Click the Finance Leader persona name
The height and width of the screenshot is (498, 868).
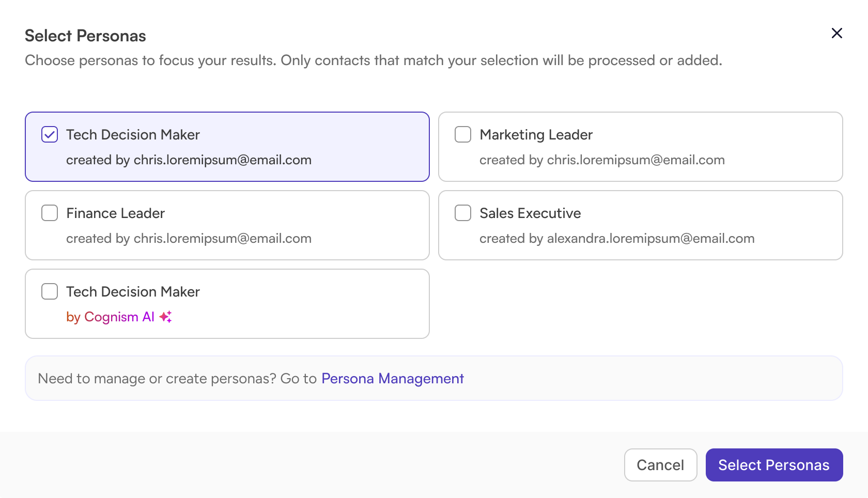[x=115, y=213]
